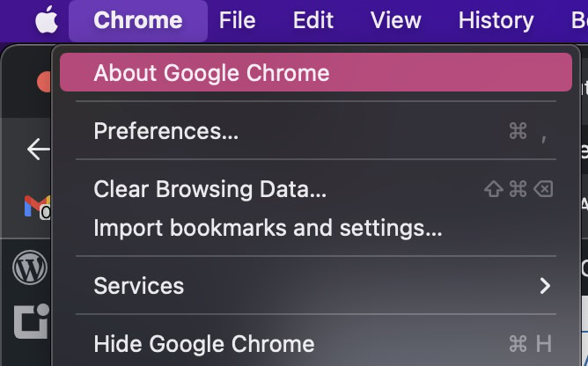The image size is (588, 366).
Task: Open the View menu
Action: 395,20
